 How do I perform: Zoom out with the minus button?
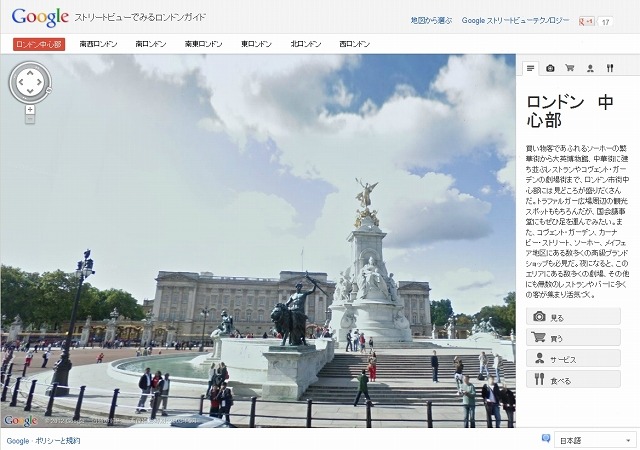tap(30, 119)
